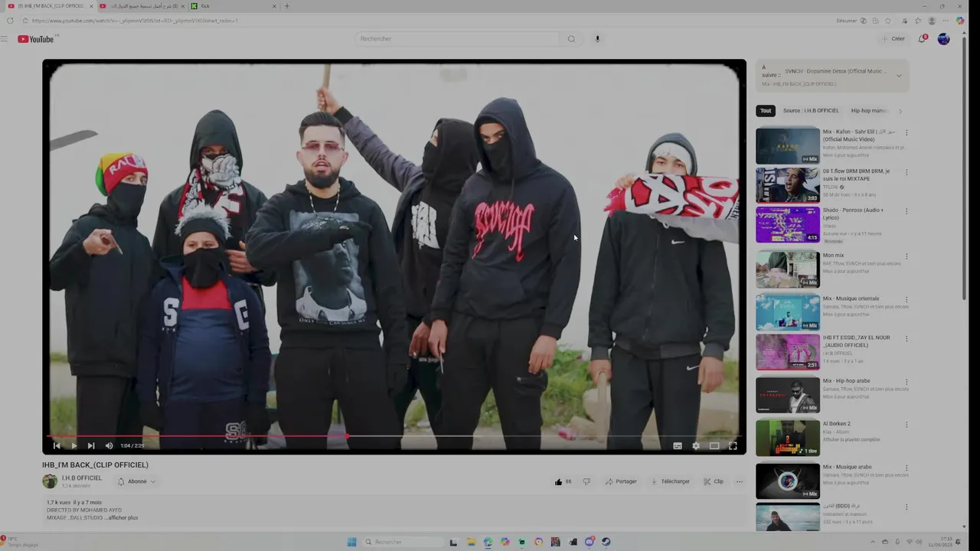Image resolution: width=980 pixels, height=551 pixels.
Task: Create a Clip from the video
Action: [714, 481]
